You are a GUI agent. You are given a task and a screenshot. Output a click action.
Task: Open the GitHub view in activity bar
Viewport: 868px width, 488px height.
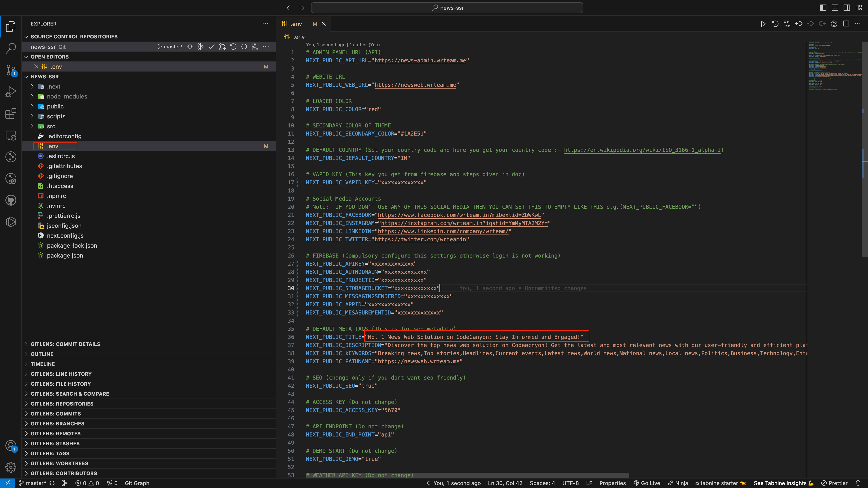tap(11, 200)
